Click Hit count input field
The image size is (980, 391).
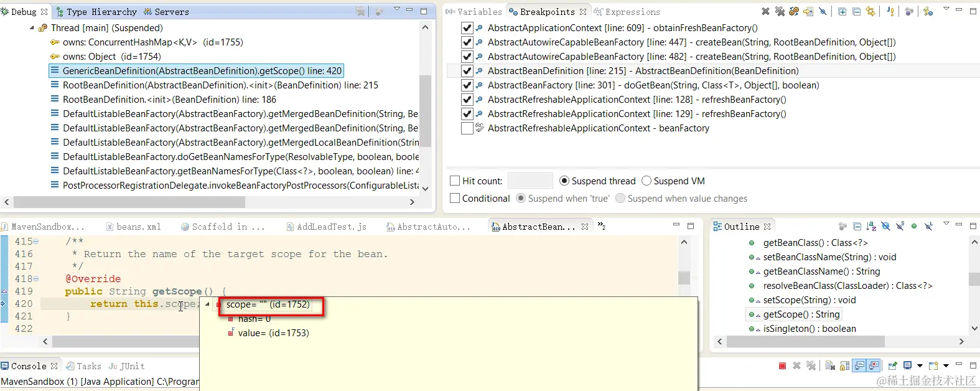[x=530, y=181]
